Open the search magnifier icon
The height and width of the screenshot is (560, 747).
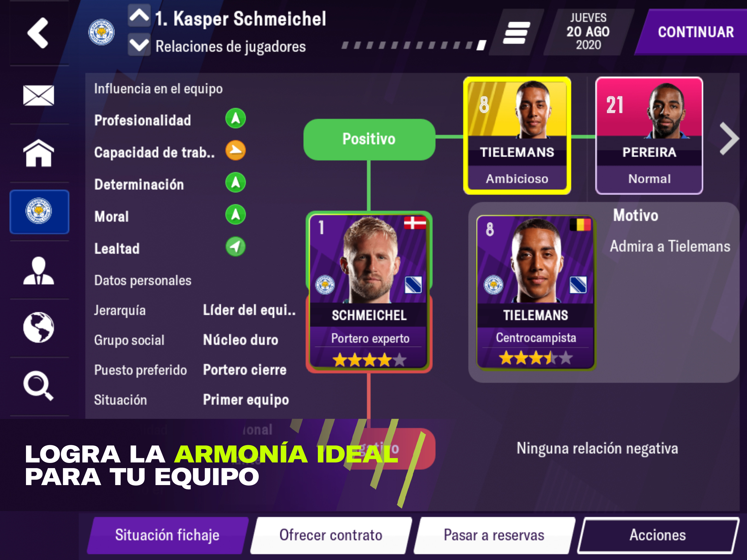coord(39,386)
